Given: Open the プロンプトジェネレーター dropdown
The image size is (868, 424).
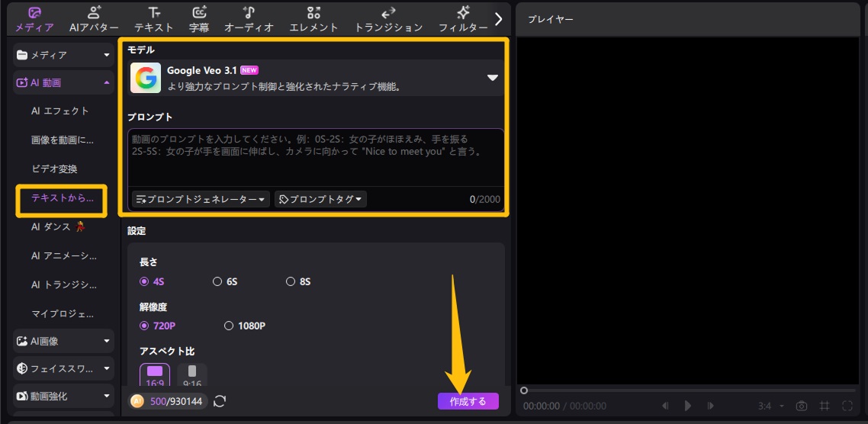Looking at the screenshot, I should coord(201,199).
